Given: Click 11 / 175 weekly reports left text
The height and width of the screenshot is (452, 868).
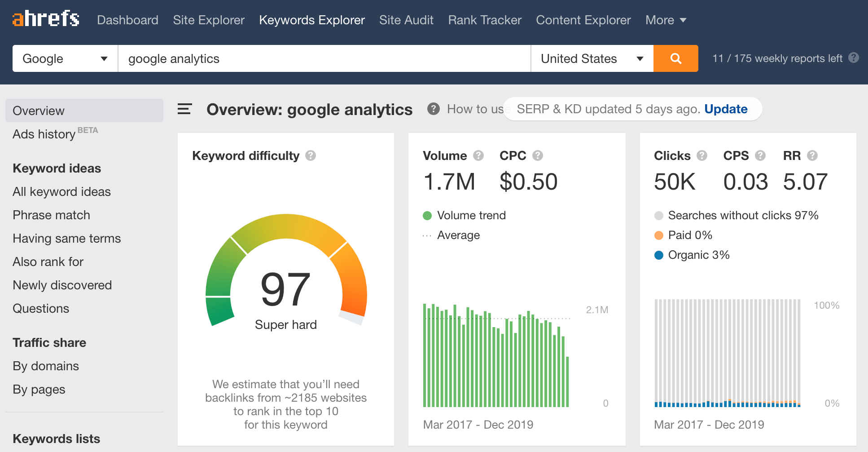Looking at the screenshot, I should [777, 58].
